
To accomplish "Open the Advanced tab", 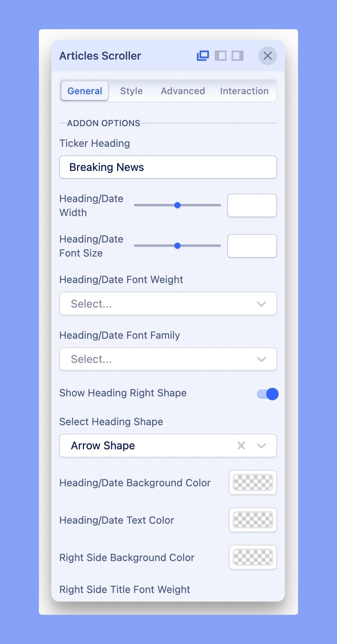I will coord(183,91).
